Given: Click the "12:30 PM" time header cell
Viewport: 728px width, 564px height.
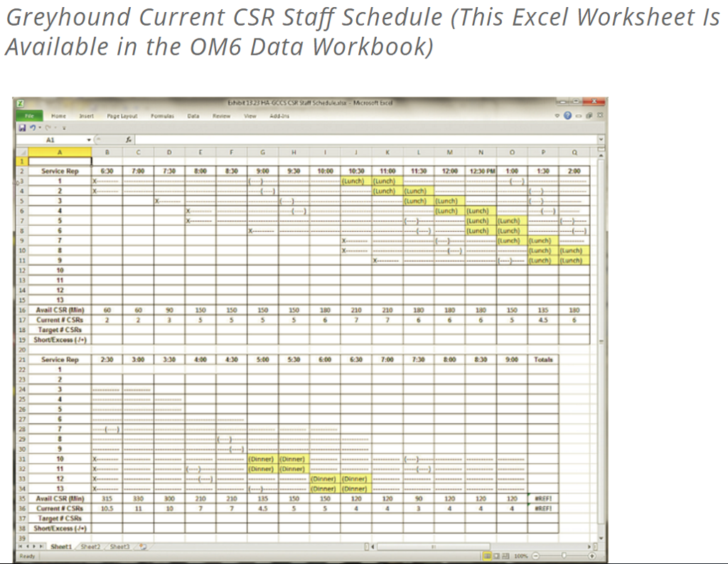Looking at the screenshot, I should tap(481, 171).
